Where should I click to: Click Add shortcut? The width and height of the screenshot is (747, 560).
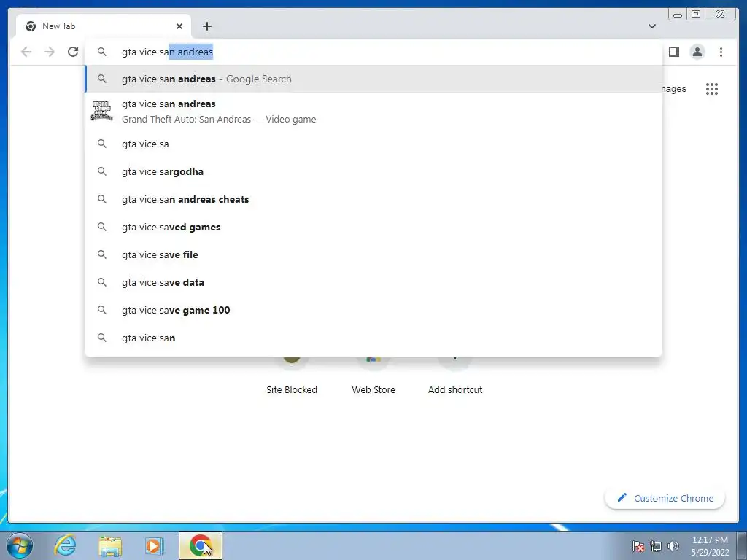(x=455, y=376)
